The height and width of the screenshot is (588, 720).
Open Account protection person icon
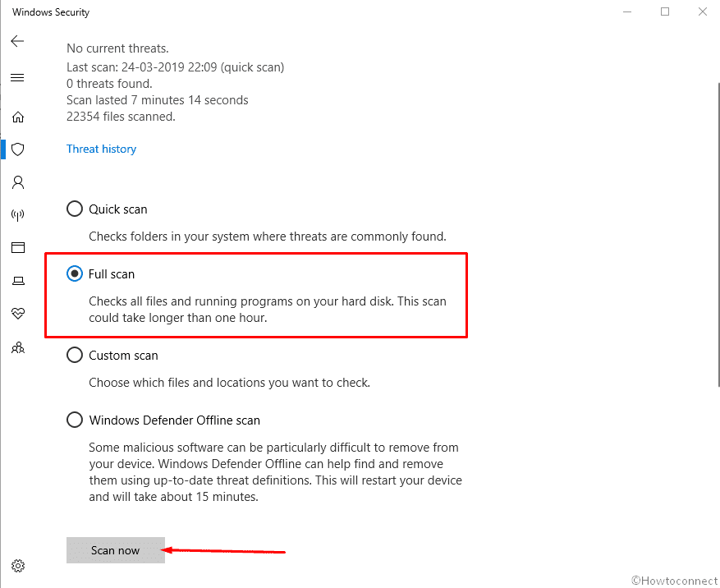pos(18,182)
